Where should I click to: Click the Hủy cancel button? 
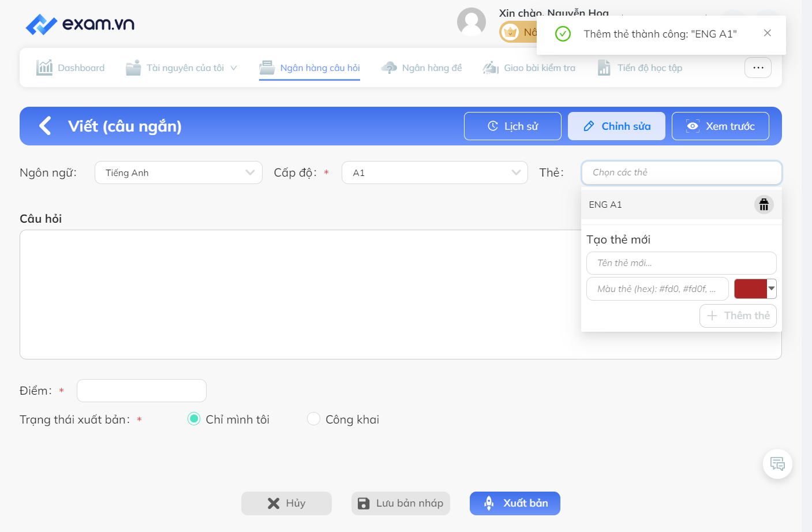tap(286, 503)
